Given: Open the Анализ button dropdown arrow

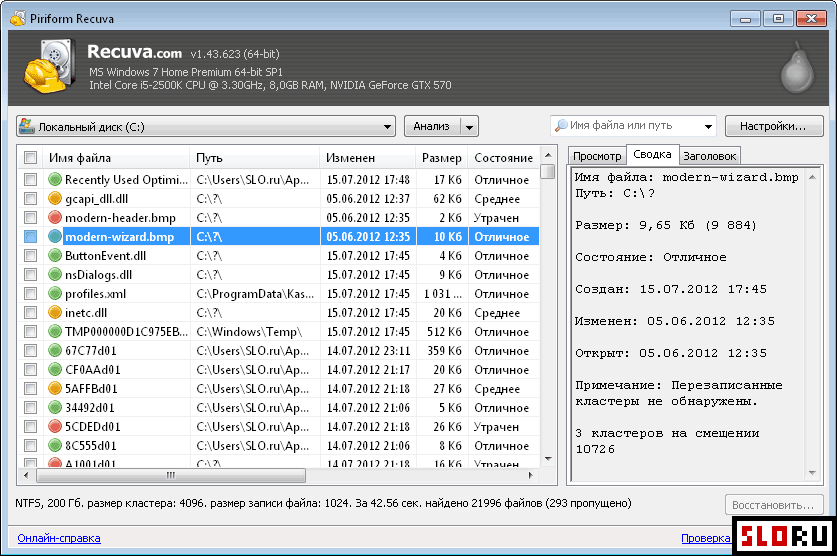Looking at the screenshot, I should tap(469, 127).
